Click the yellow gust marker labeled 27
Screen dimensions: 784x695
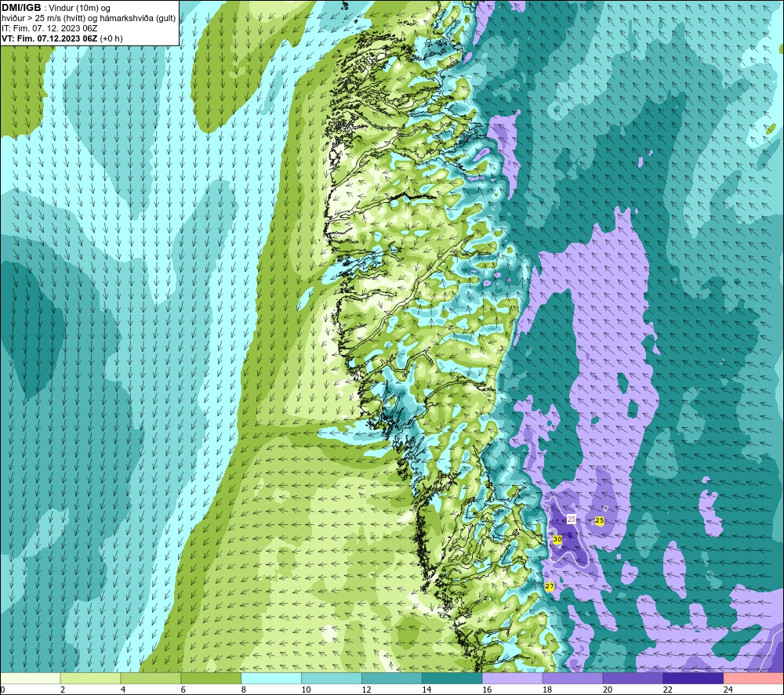click(x=550, y=586)
